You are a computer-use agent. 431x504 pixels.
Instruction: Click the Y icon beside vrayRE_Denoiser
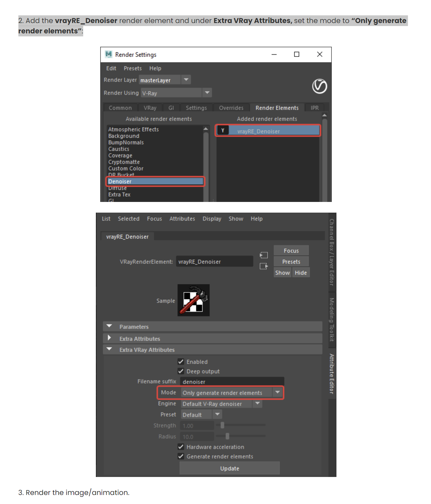(223, 131)
